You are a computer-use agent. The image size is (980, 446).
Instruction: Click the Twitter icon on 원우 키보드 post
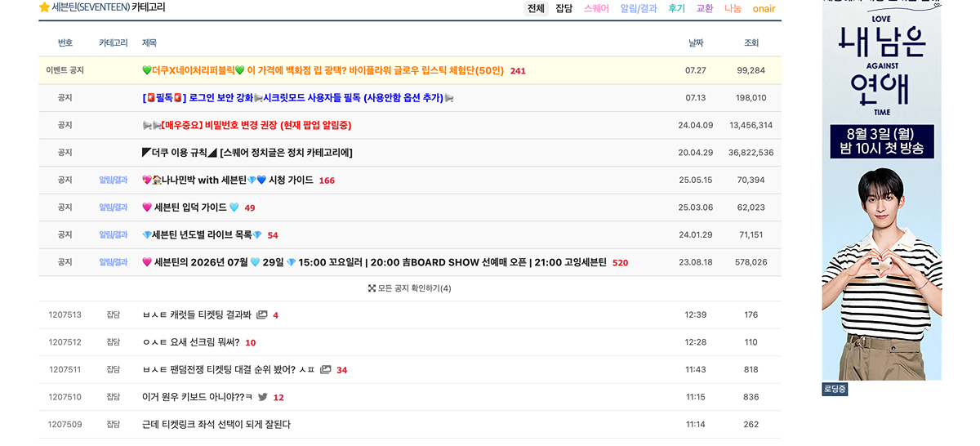[x=263, y=397]
